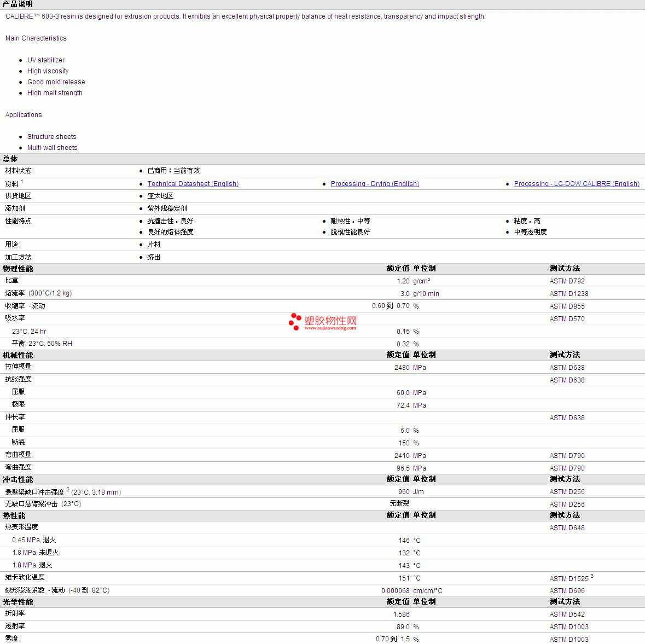Image resolution: width=645 pixels, height=644 pixels.
Task: Click '中等透明度' feature text
Action: 530,232
